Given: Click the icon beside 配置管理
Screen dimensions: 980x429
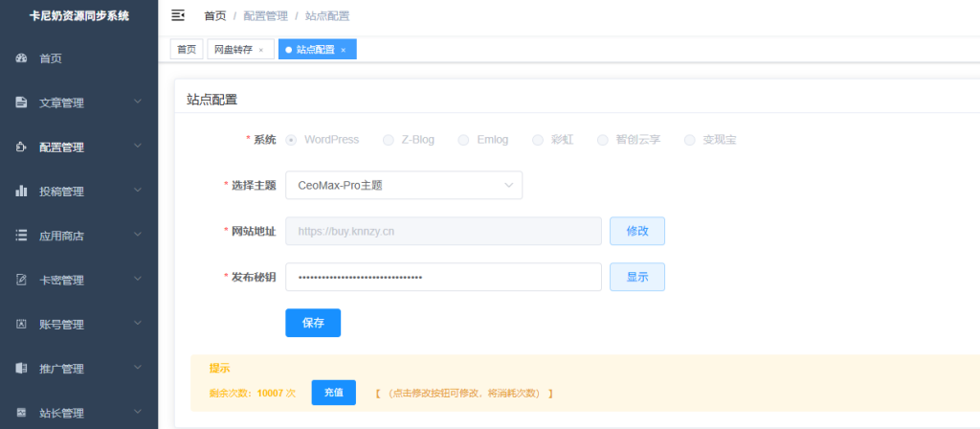Looking at the screenshot, I should pyautogui.click(x=21, y=147).
